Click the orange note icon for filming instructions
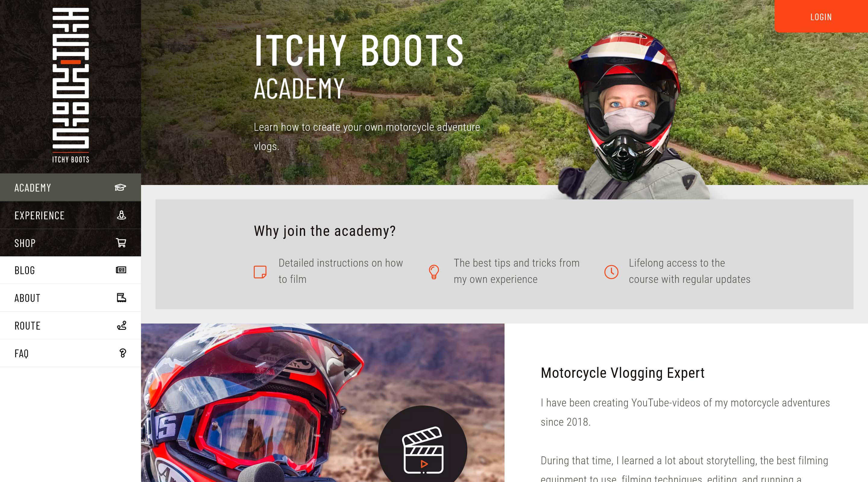 pos(260,272)
